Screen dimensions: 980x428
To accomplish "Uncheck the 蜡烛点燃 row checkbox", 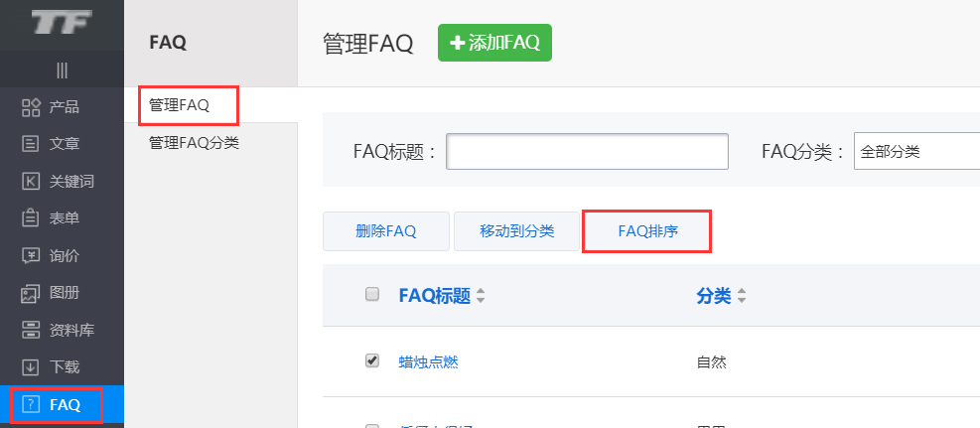I will [372, 360].
